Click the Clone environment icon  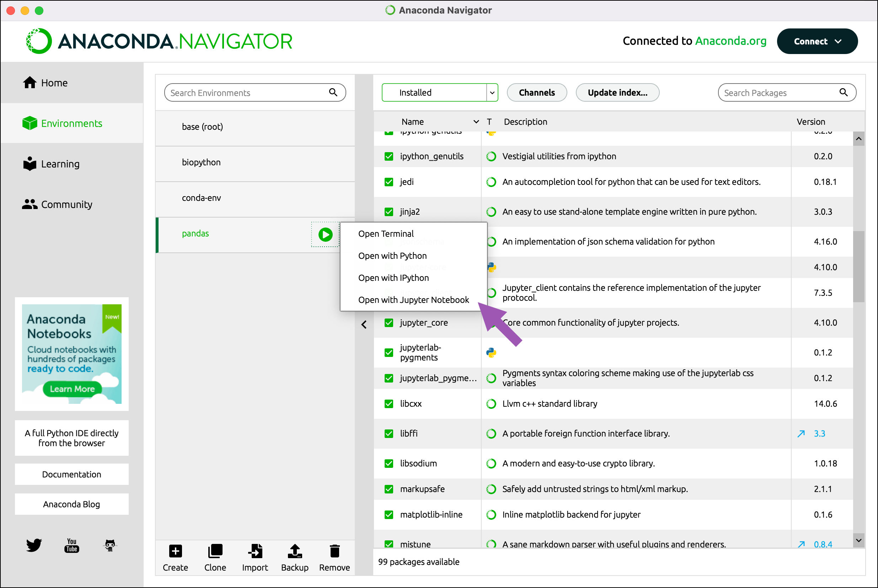215,552
